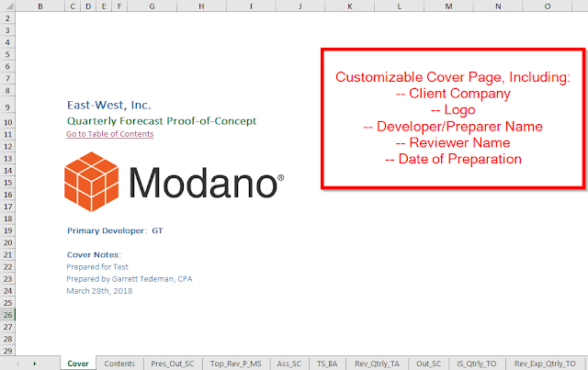Click the Cover Notes heading
588x370 pixels.
click(x=94, y=255)
